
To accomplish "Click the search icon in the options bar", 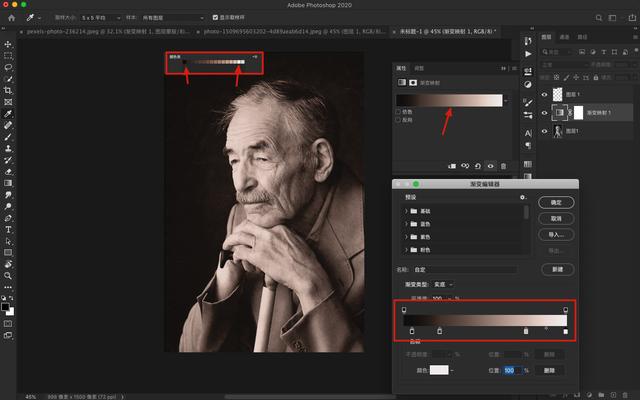I will pos(599,18).
